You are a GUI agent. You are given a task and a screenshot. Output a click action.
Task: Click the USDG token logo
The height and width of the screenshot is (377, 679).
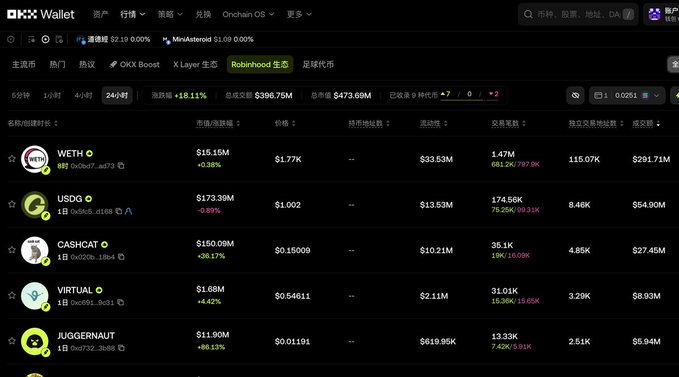click(35, 205)
